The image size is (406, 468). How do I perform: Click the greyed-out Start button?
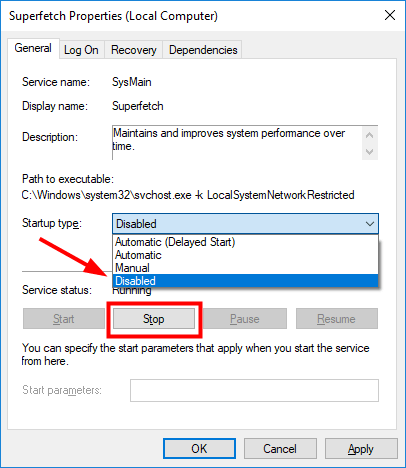pos(63,319)
